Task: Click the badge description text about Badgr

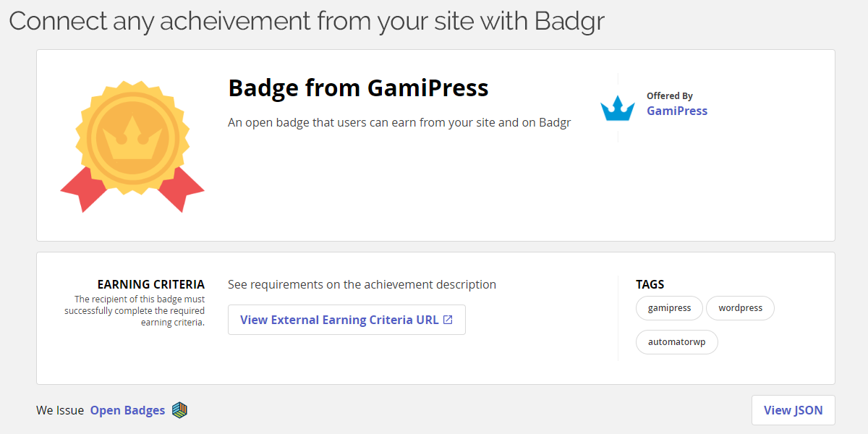Action: point(399,122)
